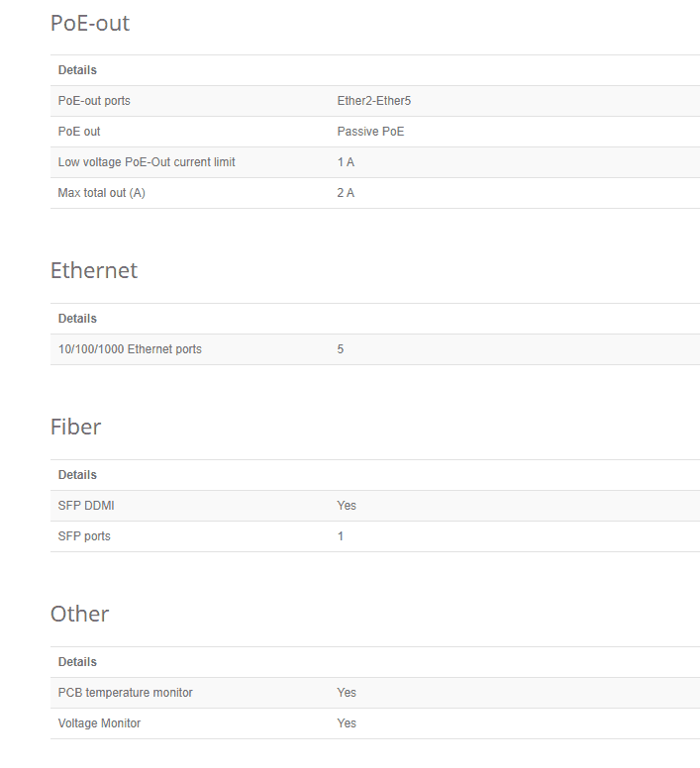Click the Voltage Monitor row label
Screen dimensions: 700x768
99,723
